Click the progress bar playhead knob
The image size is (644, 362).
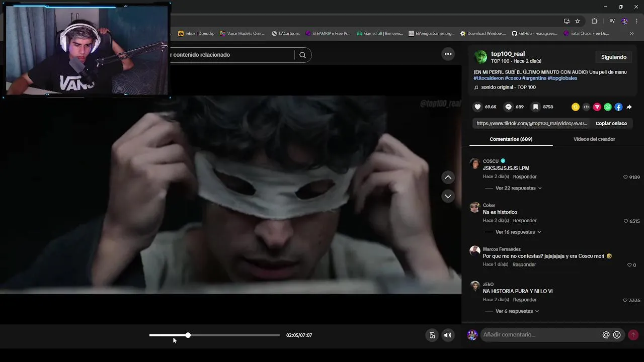(188, 335)
